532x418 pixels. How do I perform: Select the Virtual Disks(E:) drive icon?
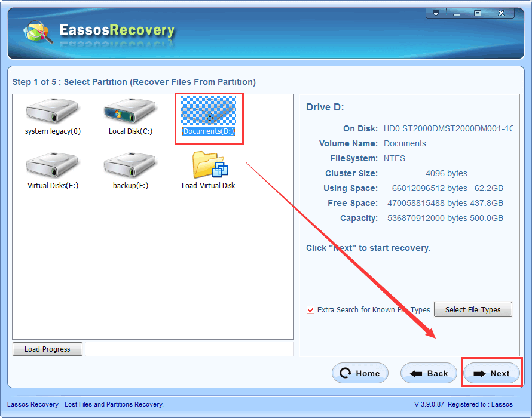click(x=52, y=165)
